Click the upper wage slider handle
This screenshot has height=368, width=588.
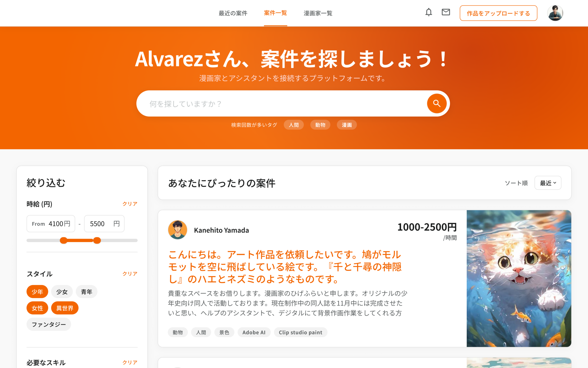tap(97, 241)
